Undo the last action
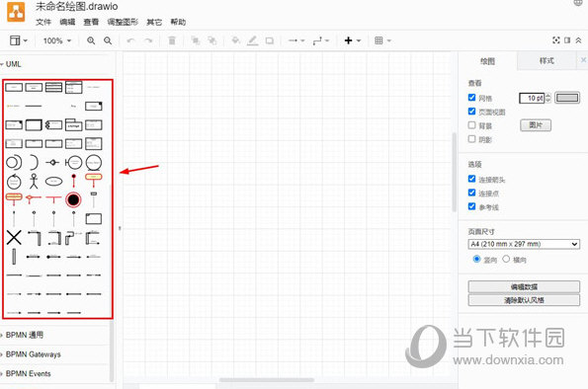Screen dimensions: 588x389 click(x=130, y=40)
